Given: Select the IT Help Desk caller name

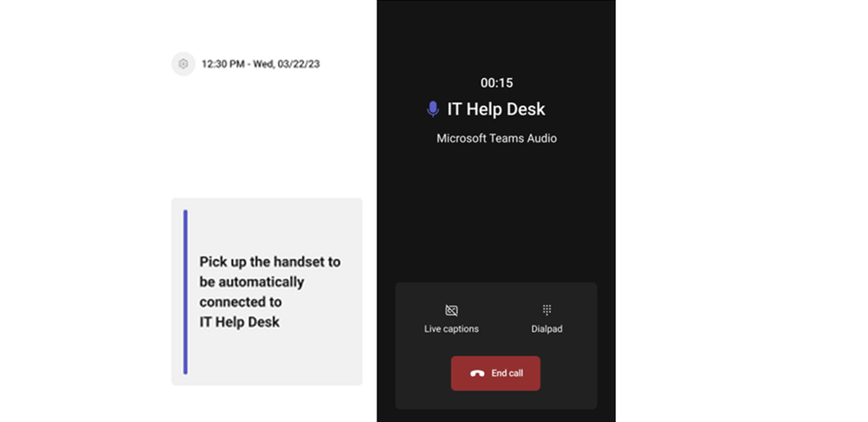Looking at the screenshot, I should click(496, 109).
